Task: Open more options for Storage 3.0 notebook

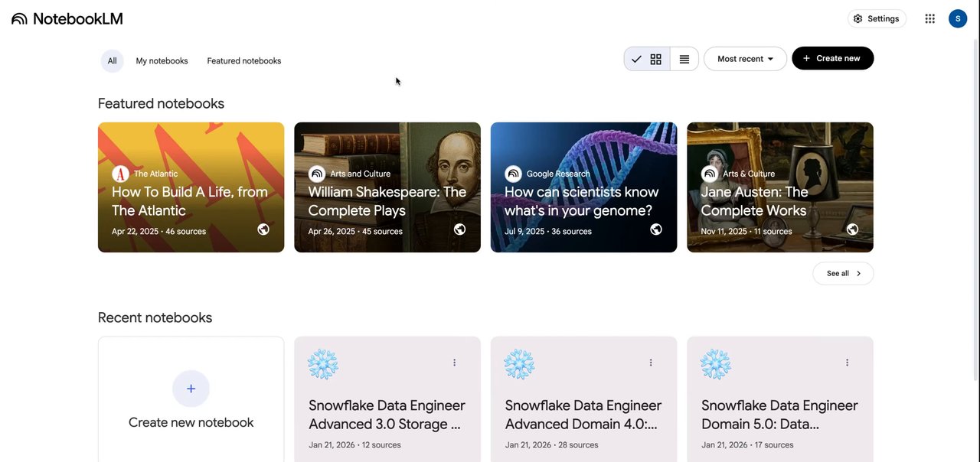Action: tap(454, 363)
